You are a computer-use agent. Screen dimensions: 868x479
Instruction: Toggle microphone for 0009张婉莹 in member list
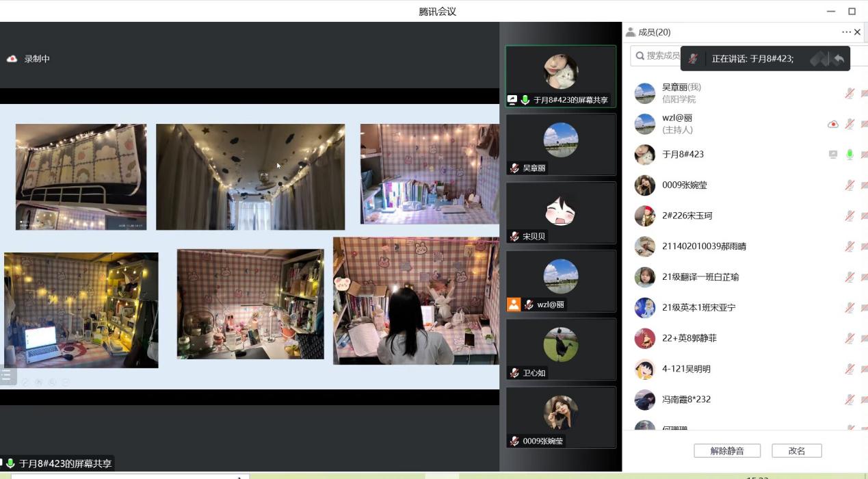click(x=850, y=185)
